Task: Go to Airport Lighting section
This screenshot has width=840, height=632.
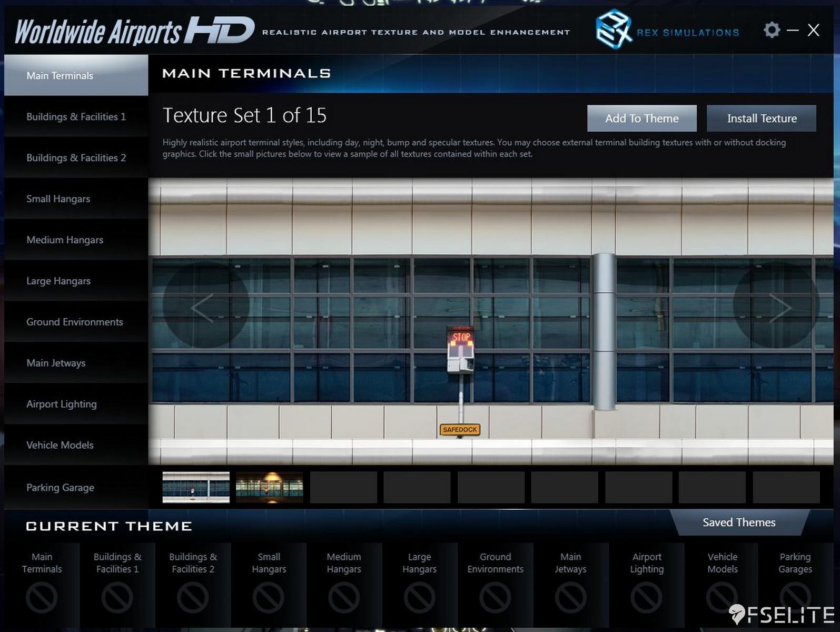Action: (x=62, y=404)
